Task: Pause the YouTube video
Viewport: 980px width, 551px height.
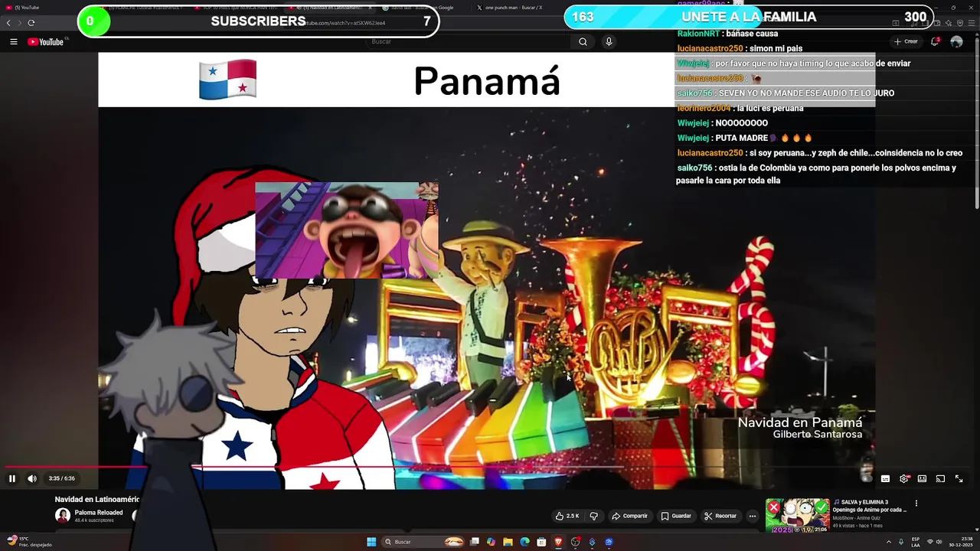Action: (x=12, y=478)
